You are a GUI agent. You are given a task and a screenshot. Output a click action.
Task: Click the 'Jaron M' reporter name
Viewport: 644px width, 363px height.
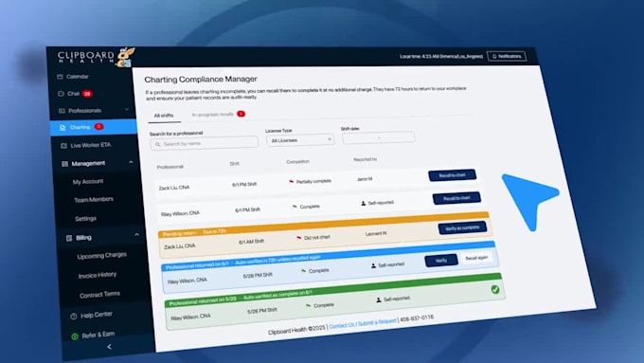pyautogui.click(x=365, y=179)
